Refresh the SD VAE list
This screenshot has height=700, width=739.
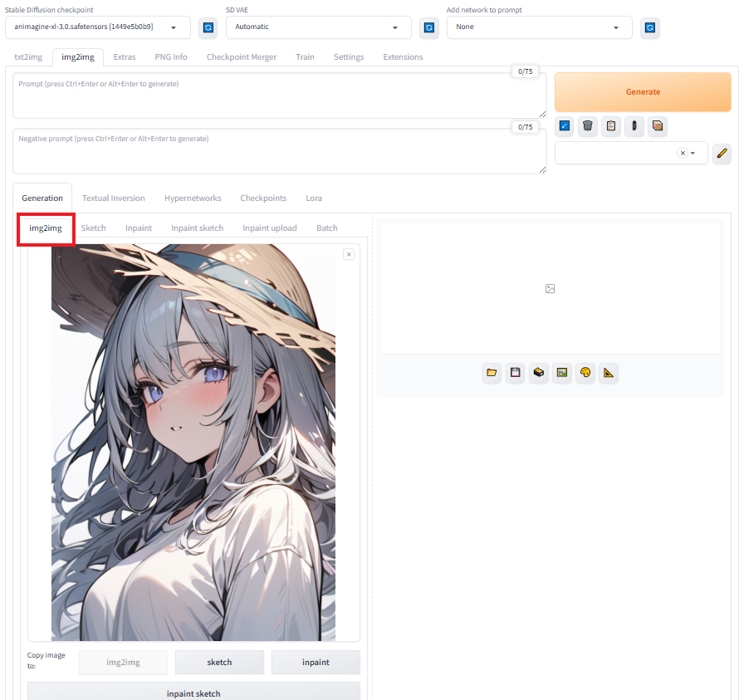point(429,27)
